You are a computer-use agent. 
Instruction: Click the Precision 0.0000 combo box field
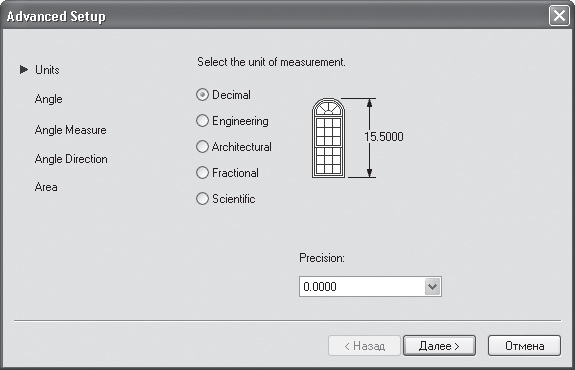click(x=370, y=286)
